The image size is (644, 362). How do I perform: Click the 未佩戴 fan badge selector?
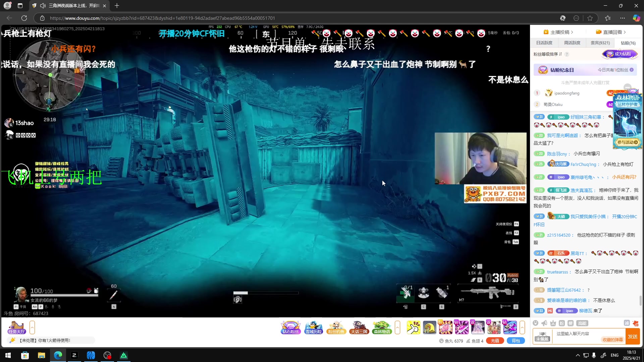tap(542, 336)
